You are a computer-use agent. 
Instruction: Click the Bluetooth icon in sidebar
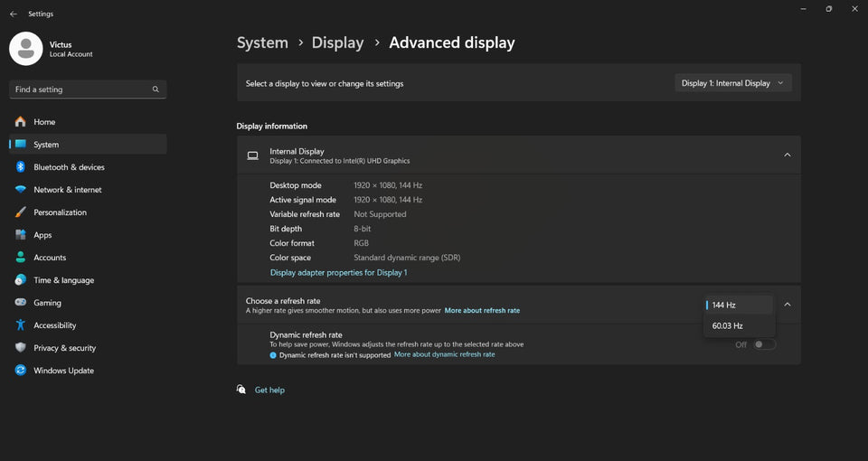(x=21, y=167)
